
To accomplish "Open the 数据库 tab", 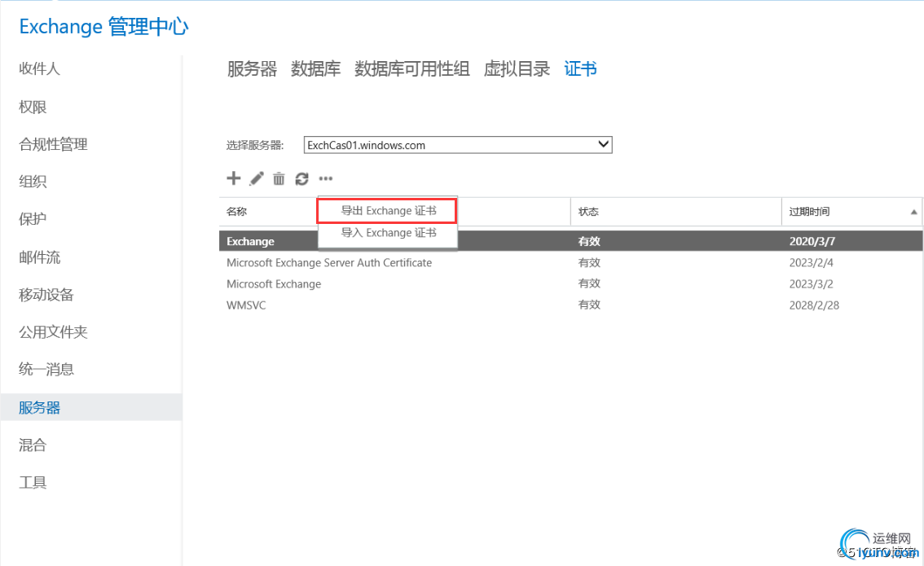I will [x=315, y=69].
